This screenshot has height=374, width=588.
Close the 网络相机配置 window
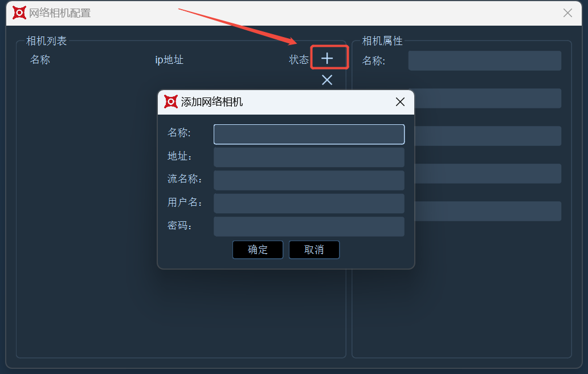567,13
